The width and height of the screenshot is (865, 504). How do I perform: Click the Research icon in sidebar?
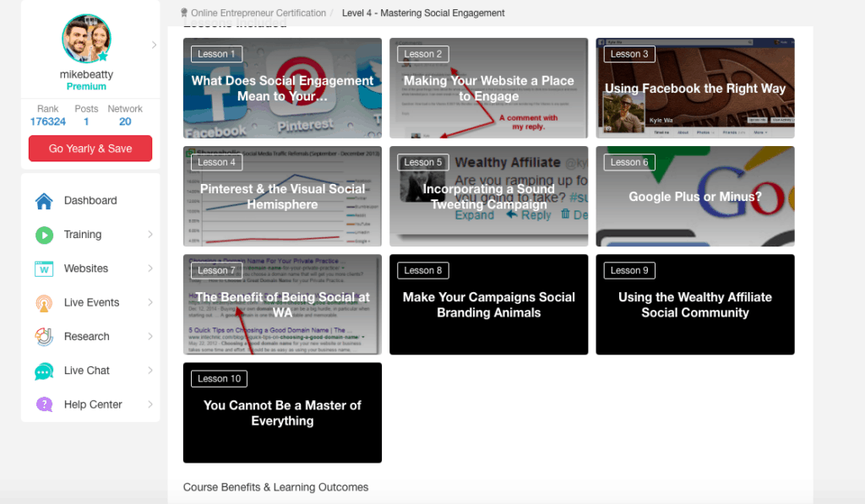click(x=44, y=337)
